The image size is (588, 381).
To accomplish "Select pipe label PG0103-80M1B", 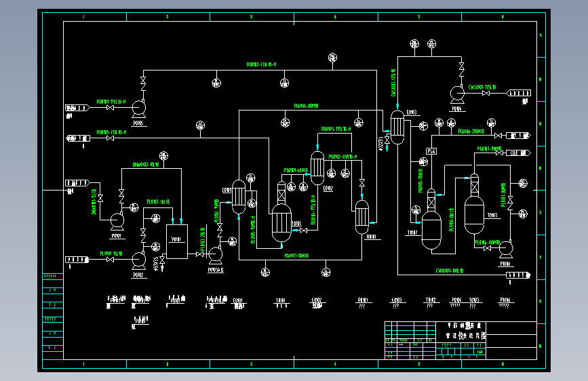I will coord(296,256).
